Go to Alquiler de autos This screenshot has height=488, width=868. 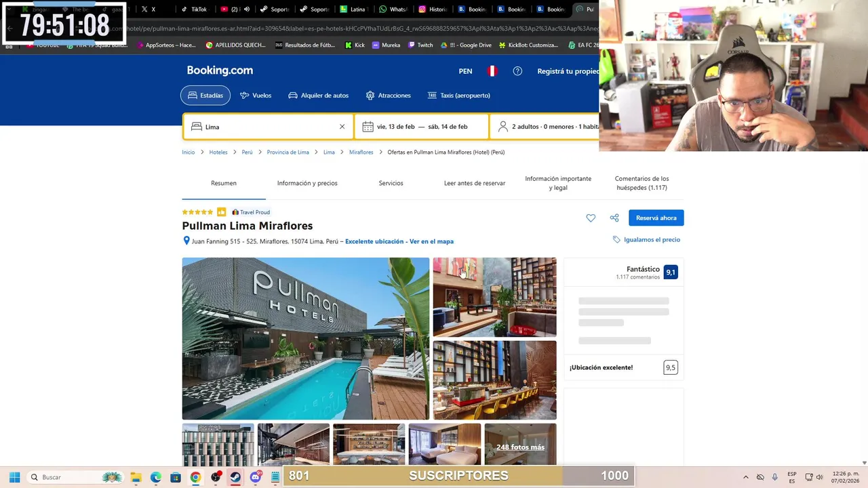318,96
